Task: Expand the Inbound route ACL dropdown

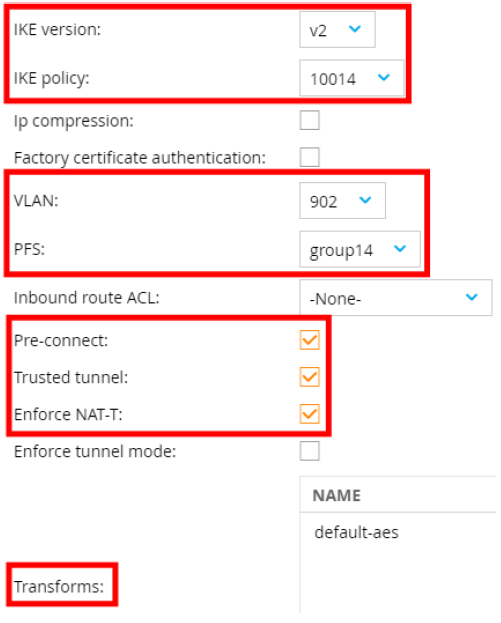Action: click(x=395, y=298)
